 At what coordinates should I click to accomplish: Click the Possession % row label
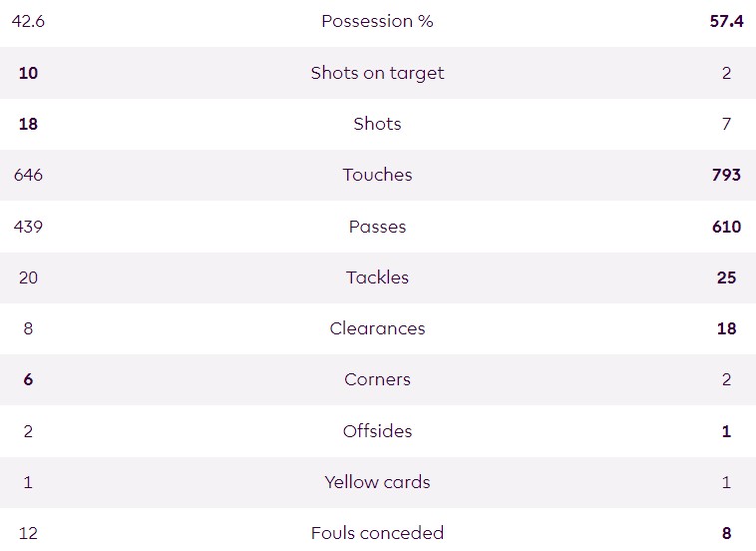click(377, 21)
